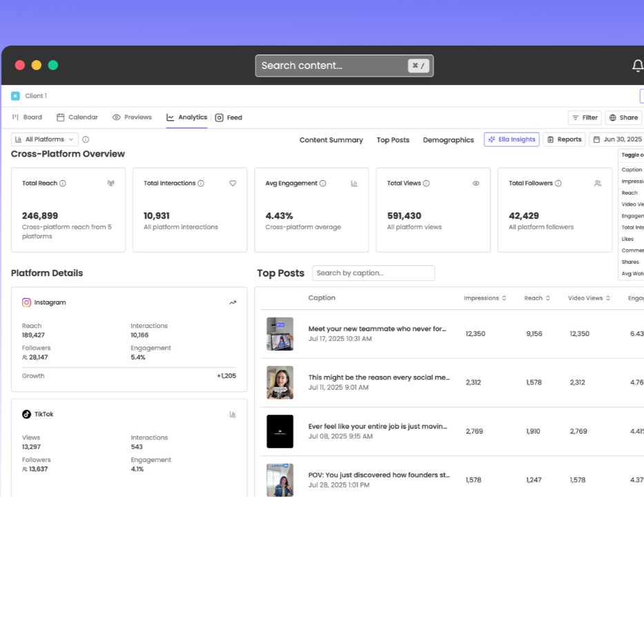Jump to Top Posts section link
This screenshot has width=644, height=644.
click(393, 140)
